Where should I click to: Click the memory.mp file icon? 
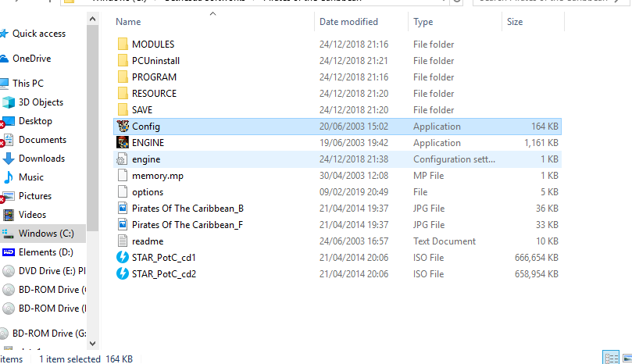click(x=123, y=175)
